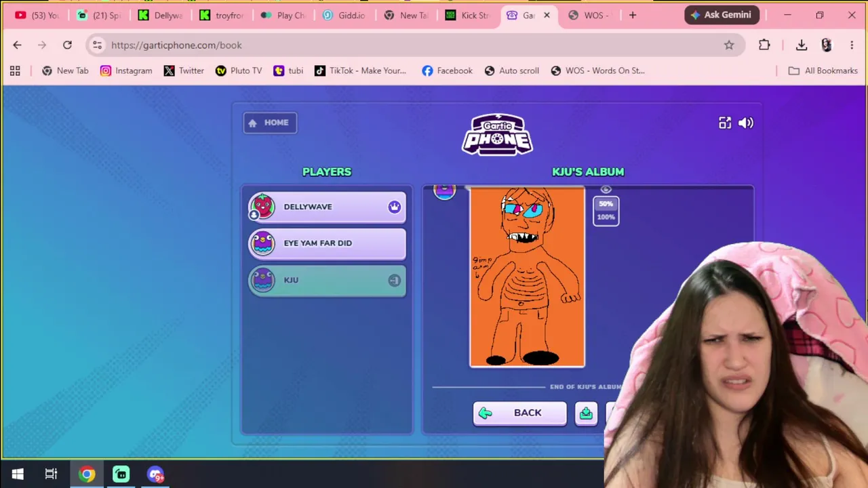Screen dimensions: 868x488
Task: Go to Gartic Phone HOME
Action: pos(270,123)
